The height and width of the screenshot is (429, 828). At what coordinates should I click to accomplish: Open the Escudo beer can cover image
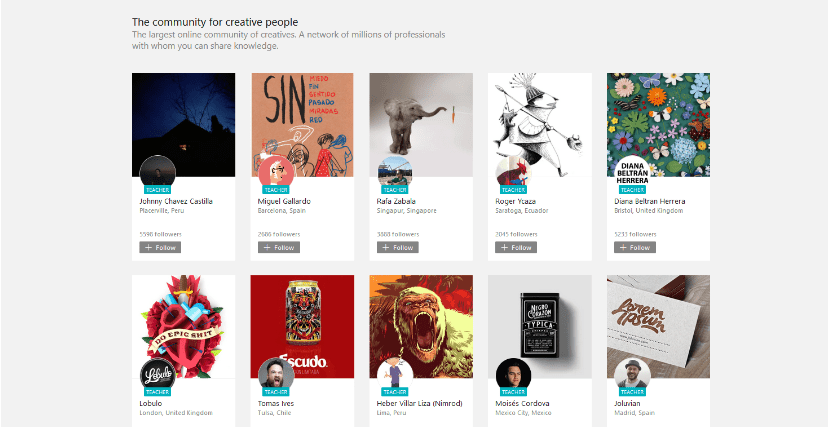(x=302, y=318)
